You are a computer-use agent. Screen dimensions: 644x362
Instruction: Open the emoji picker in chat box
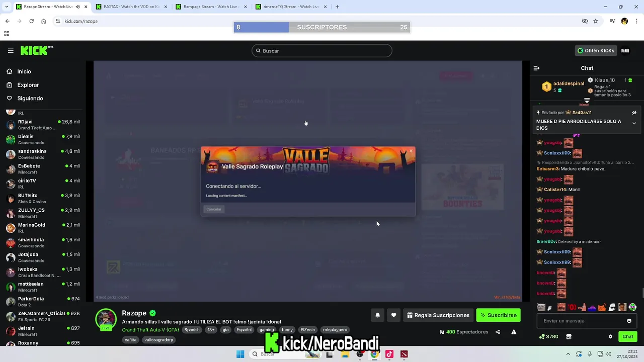(629, 321)
